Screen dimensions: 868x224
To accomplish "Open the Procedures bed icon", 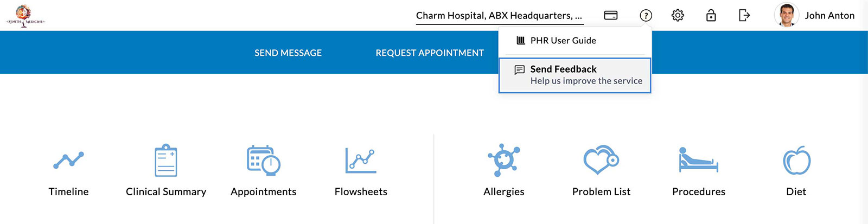I will (x=699, y=160).
